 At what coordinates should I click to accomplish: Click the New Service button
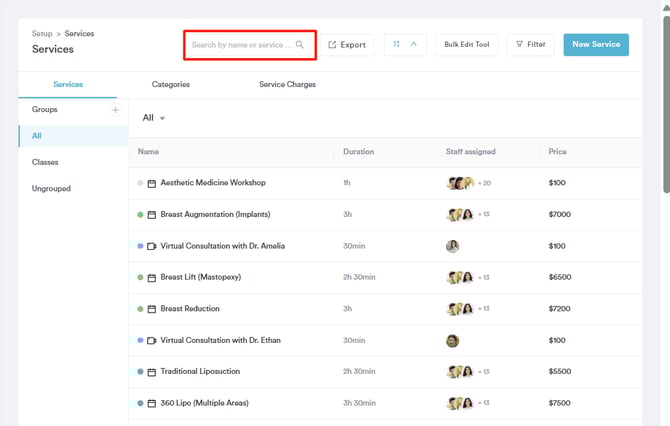tap(596, 45)
